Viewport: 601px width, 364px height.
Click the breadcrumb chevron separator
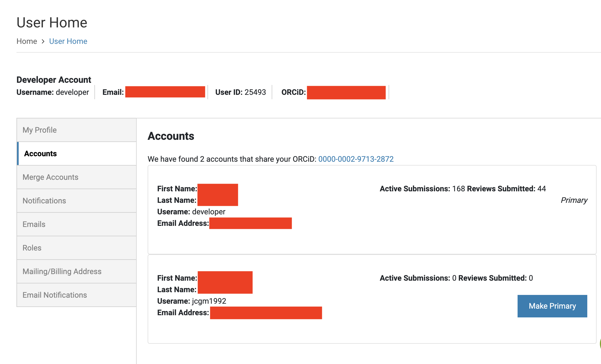43,41
